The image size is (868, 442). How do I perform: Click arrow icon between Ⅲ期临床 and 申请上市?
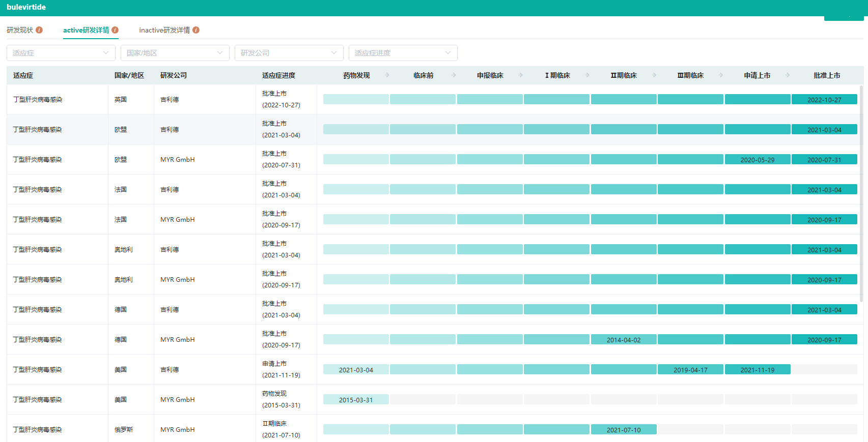tap(721, 75)
